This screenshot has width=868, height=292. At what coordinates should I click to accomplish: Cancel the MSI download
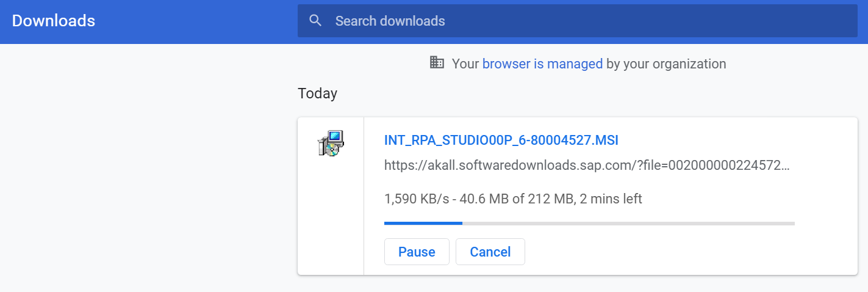[x=490, y=252]
